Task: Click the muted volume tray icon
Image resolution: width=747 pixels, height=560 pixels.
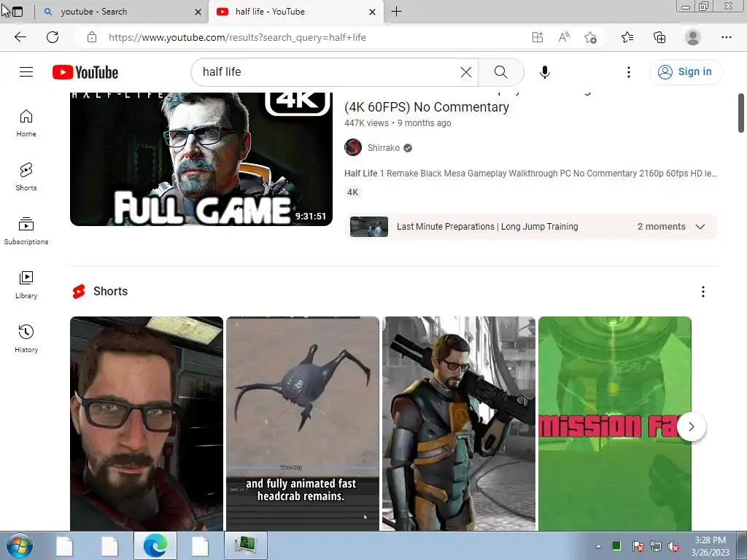Action: (x=673, y=546)
